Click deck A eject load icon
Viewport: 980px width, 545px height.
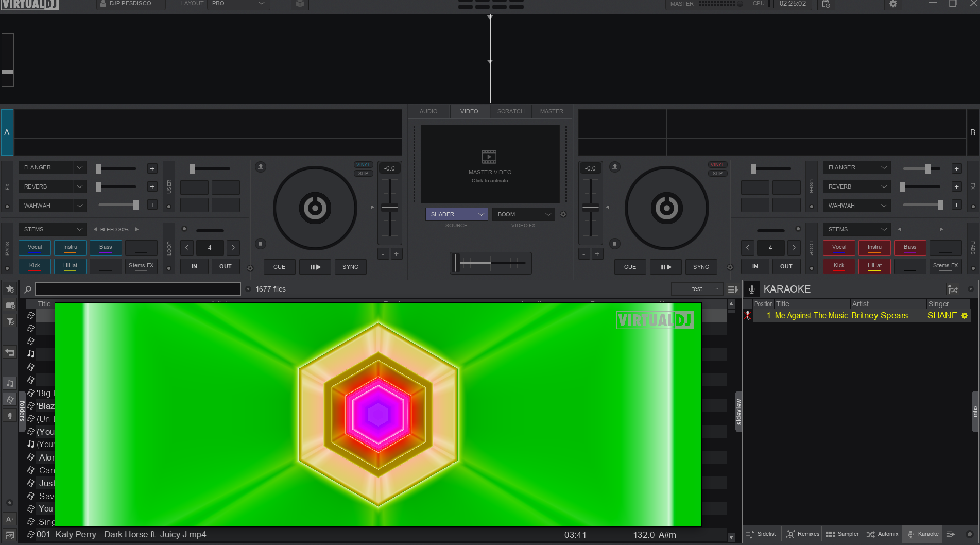coord(261,167)
